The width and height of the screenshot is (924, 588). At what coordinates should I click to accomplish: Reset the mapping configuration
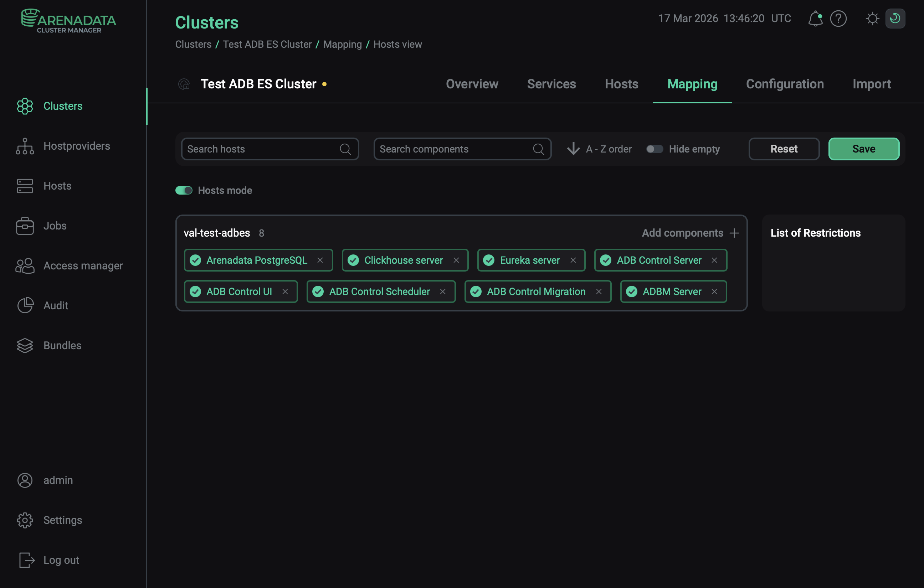(784, 149)
